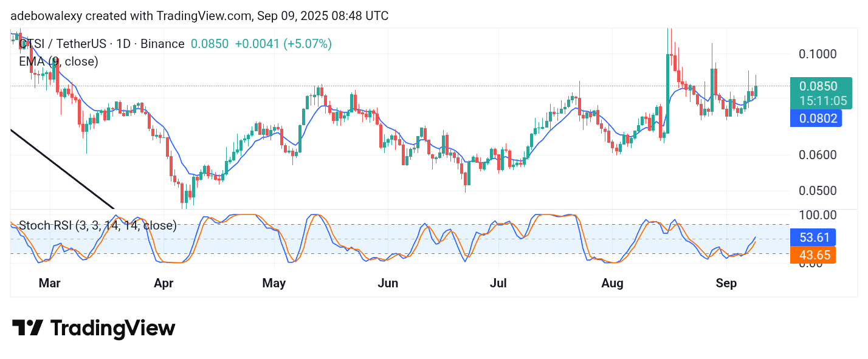The image size is (868, 359).
Task: Click the Mar label on time axis
Action: click(x=49, y=283)
